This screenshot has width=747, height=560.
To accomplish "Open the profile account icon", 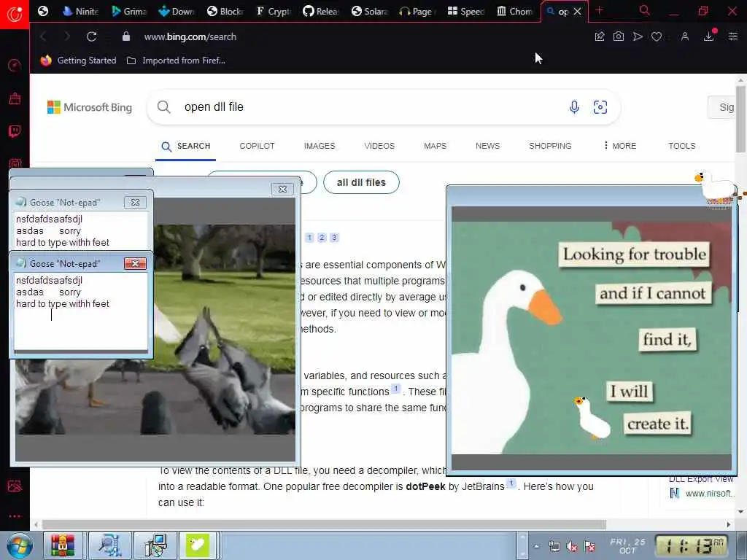I will click(x=684, y=36).
